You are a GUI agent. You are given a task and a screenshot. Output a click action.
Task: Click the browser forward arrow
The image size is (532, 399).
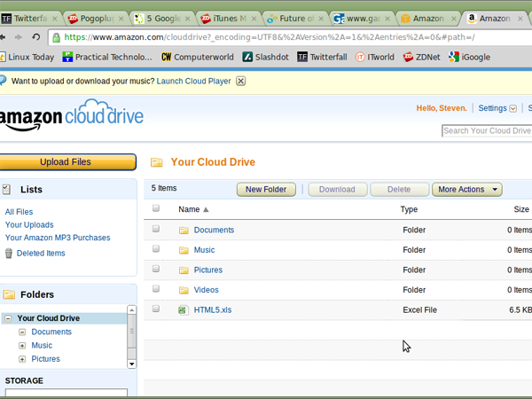click(19, 37)
